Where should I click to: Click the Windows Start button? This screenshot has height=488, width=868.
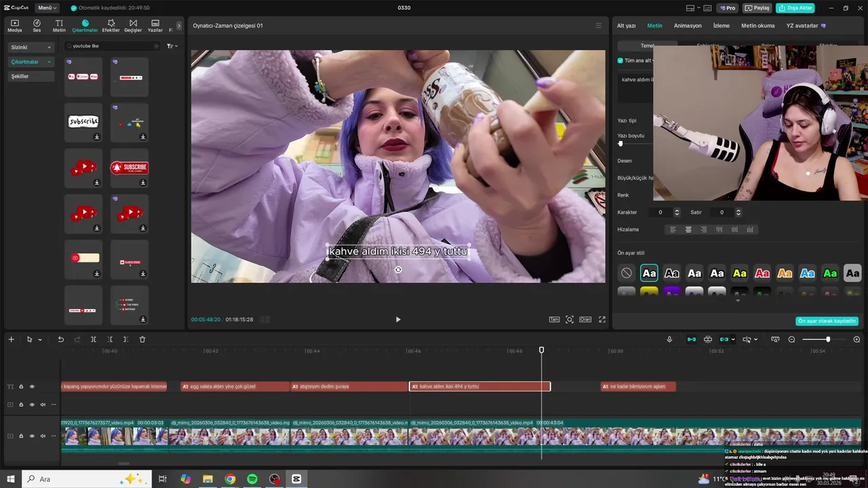point(10,479)
